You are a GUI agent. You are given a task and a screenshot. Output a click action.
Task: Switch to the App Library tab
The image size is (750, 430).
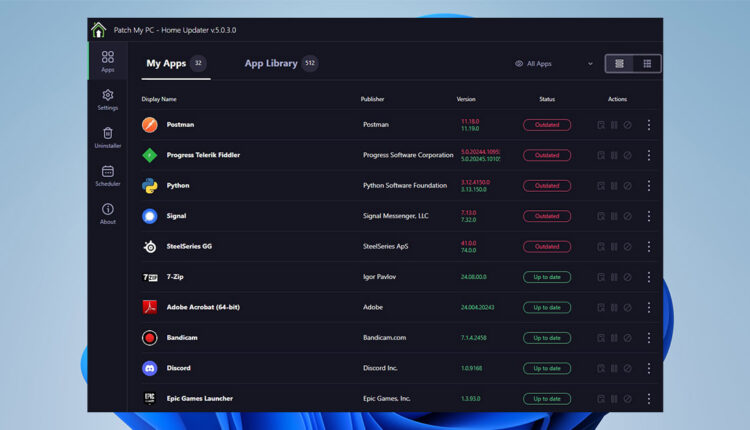click(x=271, y=63)
